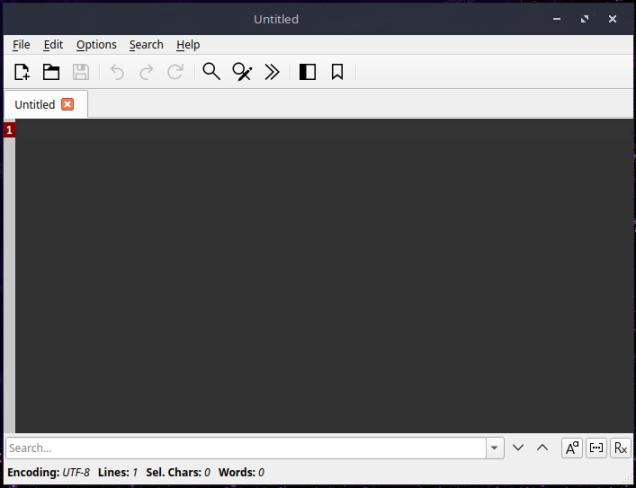Click the Sel. Chars: 0 status label
The height and width of the screenshot is (488, 636).
click(178, 472)
